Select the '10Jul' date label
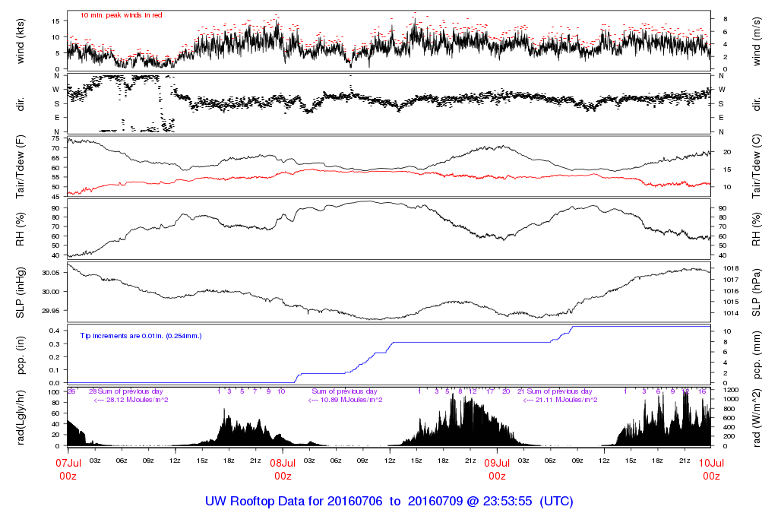 click(711, 463)
